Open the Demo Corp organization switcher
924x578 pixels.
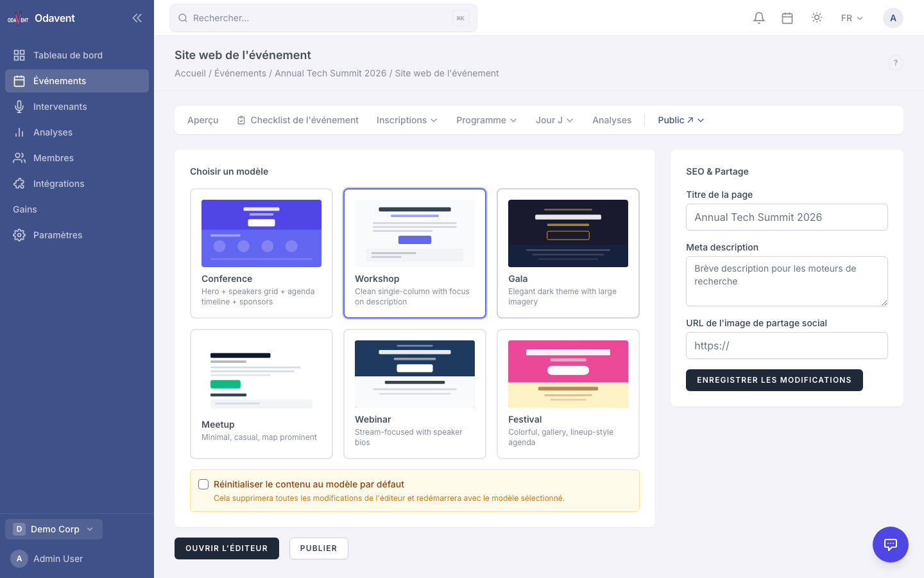[x=54, y=529]
